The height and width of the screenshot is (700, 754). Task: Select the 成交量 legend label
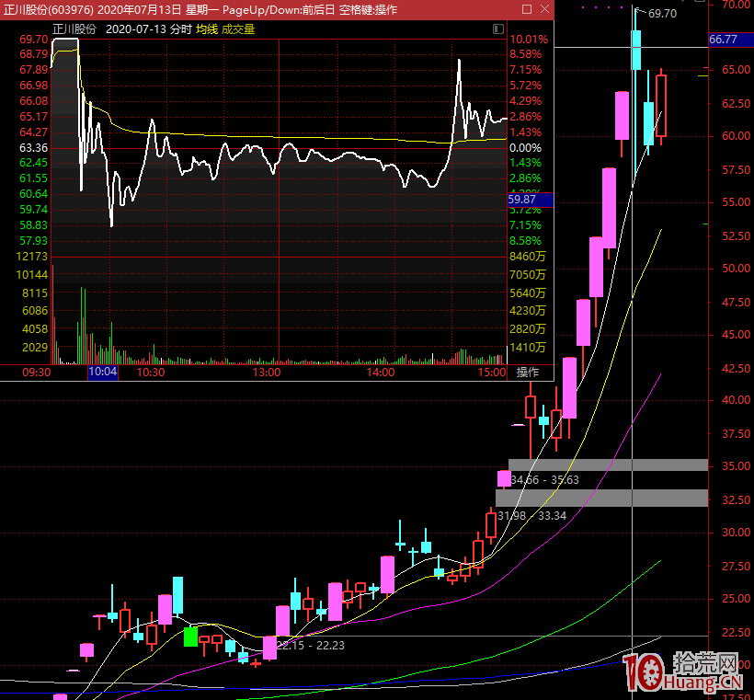coord(237,29)
